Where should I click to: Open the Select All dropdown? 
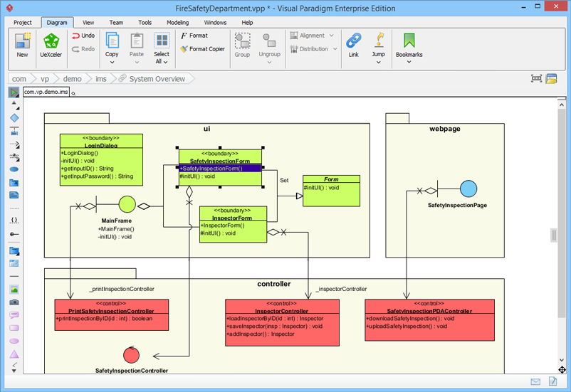click(x=162, y=62)
